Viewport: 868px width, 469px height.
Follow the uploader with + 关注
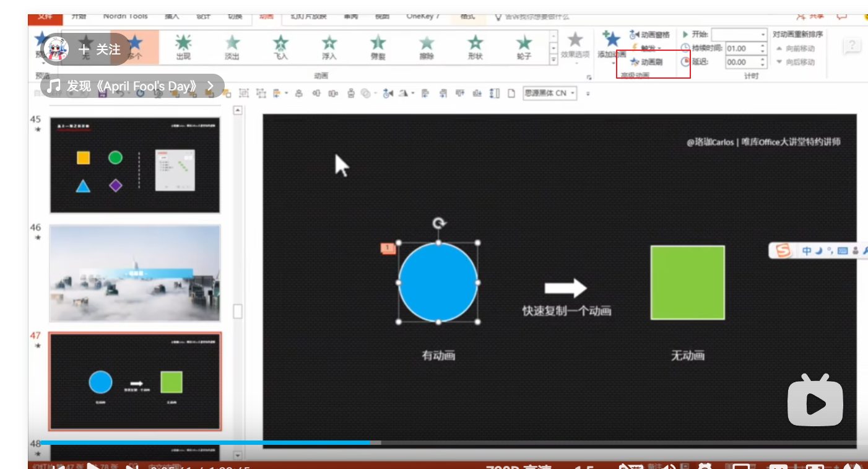pos(100,49)
